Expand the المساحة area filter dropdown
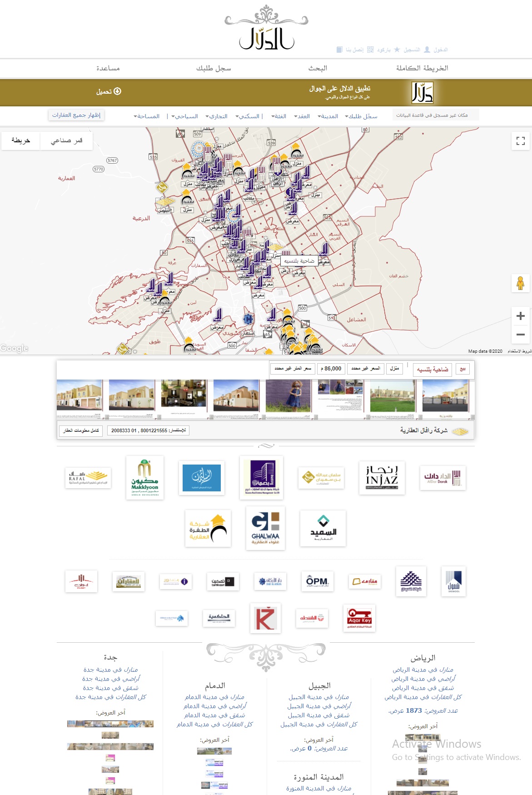 147,116
